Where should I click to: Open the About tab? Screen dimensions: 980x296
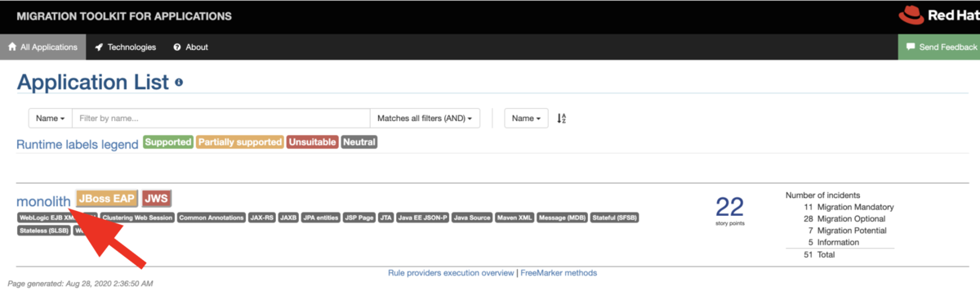pyautogui.click(x=190, y=47)
